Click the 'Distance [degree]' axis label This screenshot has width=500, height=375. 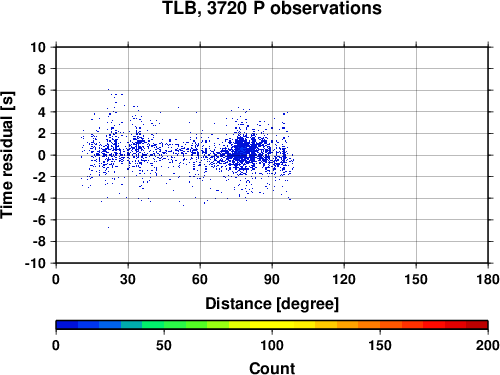272,304
